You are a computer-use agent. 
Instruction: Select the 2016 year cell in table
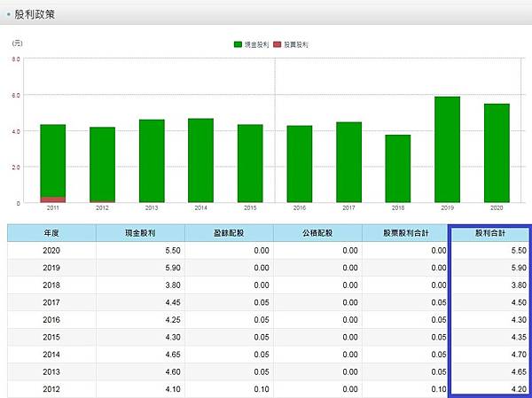51,320
